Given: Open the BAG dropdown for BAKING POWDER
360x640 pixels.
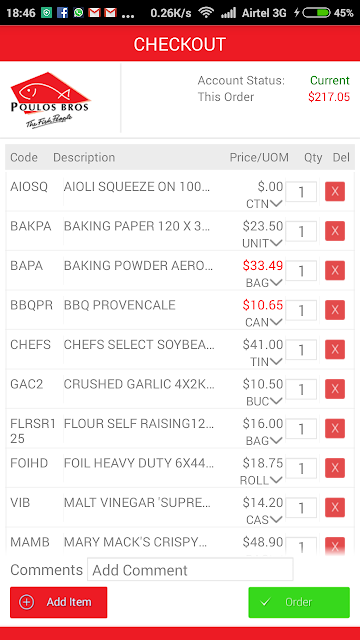Looking at the screenshot, I should pos(264,282).
